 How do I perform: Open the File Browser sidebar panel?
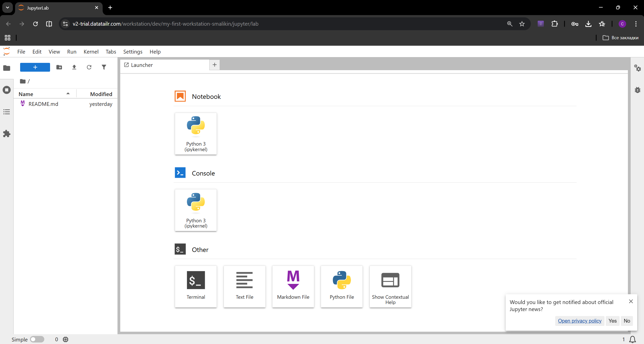pos(7,68)
